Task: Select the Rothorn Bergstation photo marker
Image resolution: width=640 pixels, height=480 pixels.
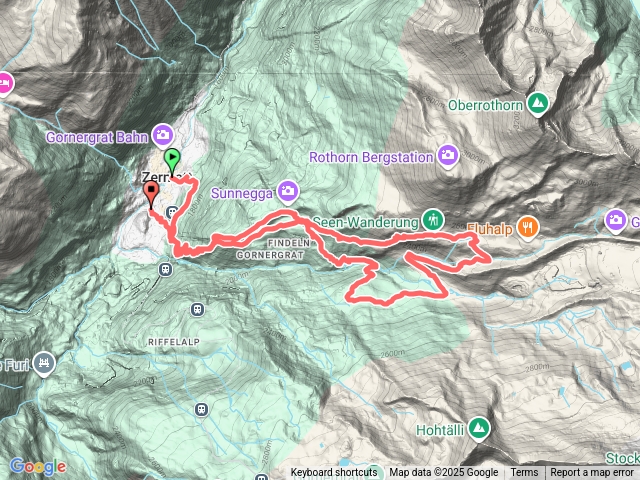Action: (x=448, y=157)
